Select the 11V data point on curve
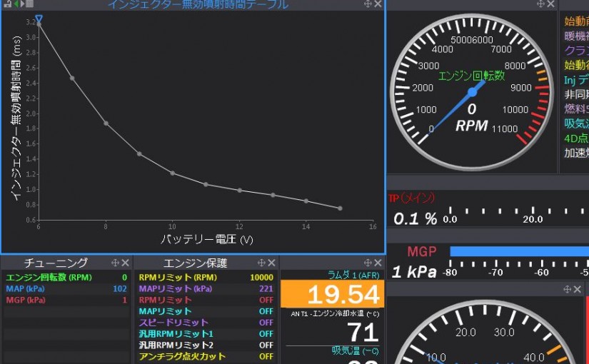589x364 pixels. (206, 184)
